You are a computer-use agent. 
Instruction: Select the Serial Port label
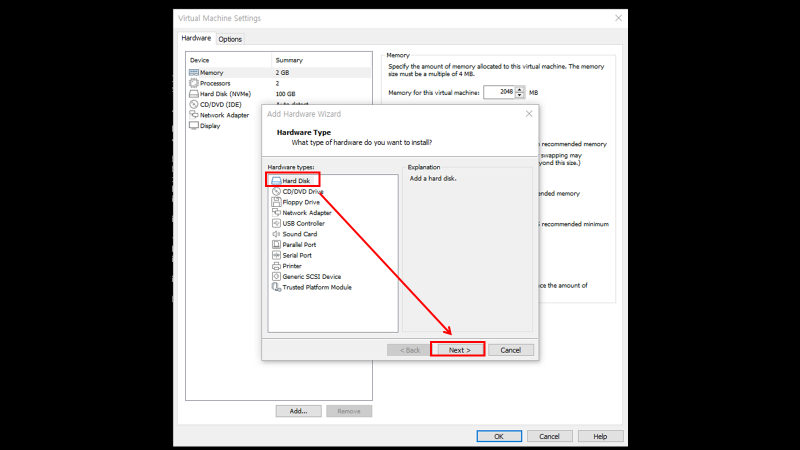click(297, 255)
